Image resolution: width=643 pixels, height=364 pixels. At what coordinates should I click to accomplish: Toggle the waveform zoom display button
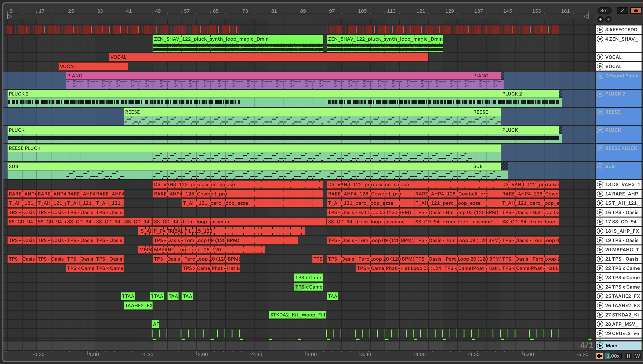tap(599, 356)
